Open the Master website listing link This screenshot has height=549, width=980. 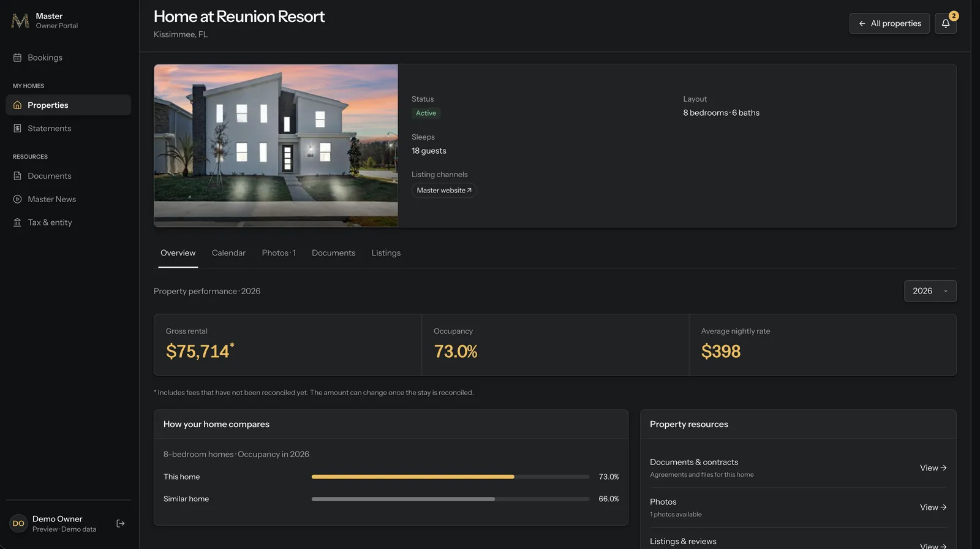444,191
